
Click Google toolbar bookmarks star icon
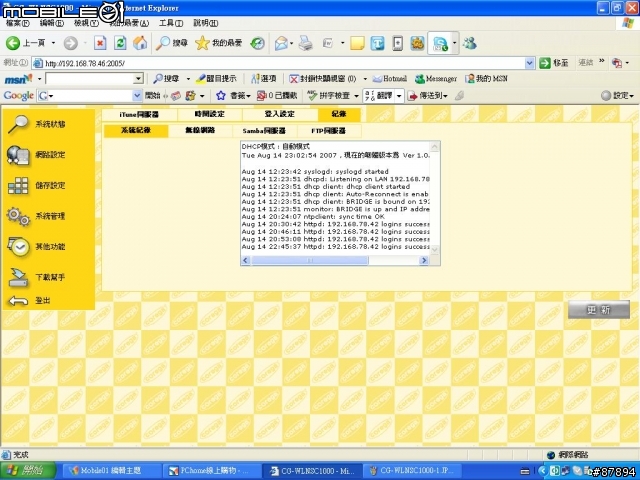[221, 96]
